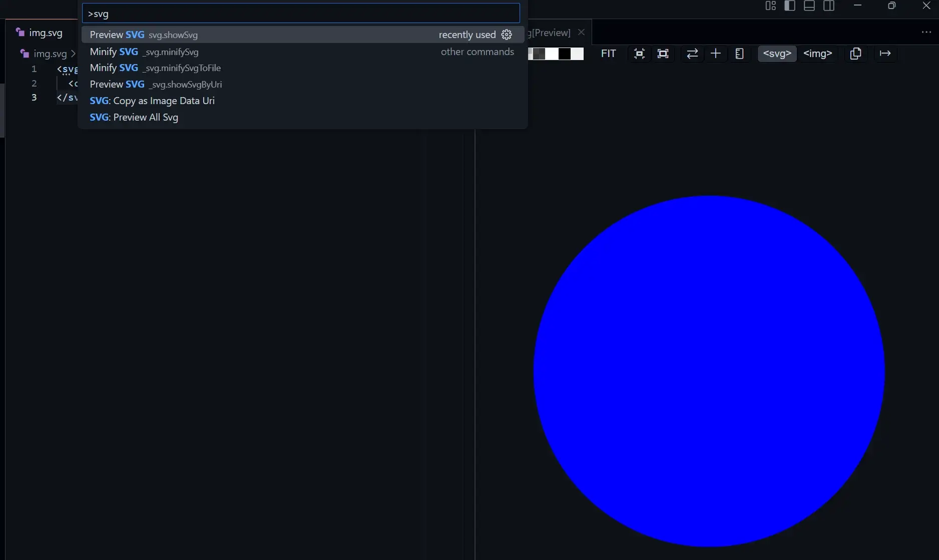
Task: Select SVG: Preview All Svg
Action: click(302, 117)
